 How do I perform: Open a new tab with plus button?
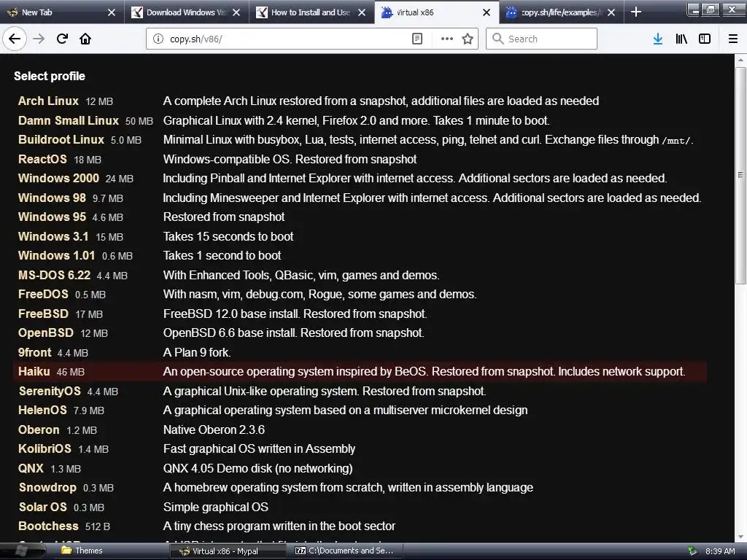coord(636,12)
